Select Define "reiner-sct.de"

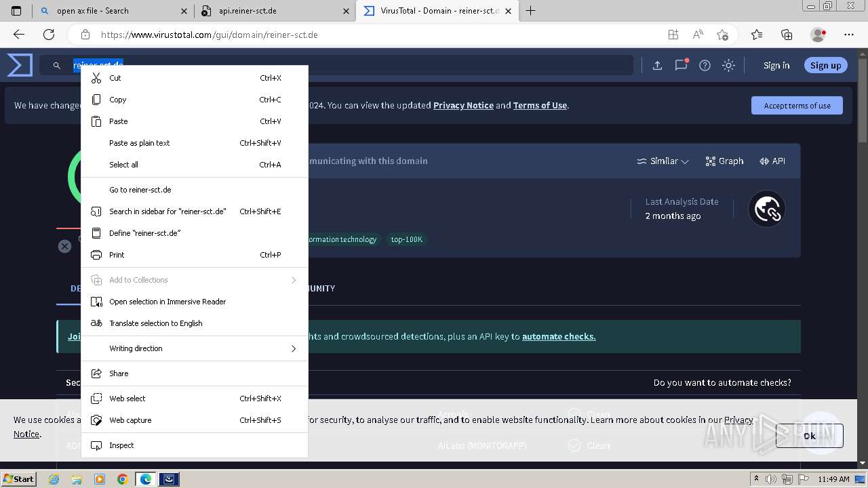pyautogui.click(x=195, y=233)
